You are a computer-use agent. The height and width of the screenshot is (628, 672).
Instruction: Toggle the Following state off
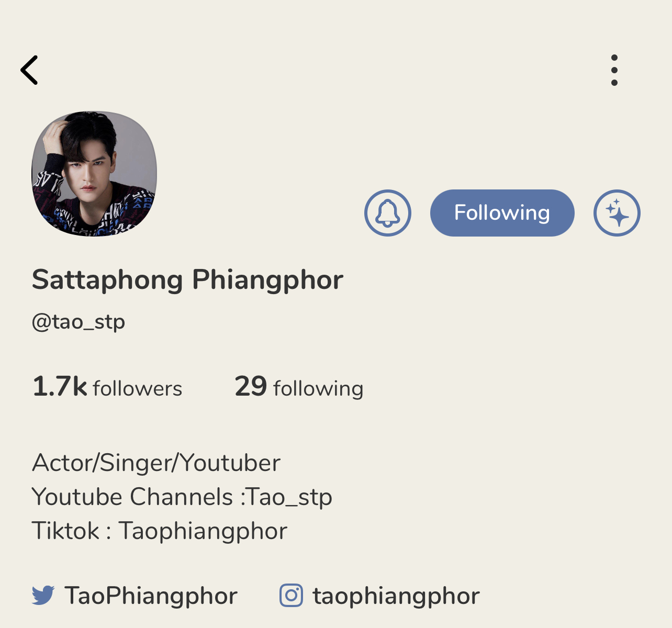point(501,213)
